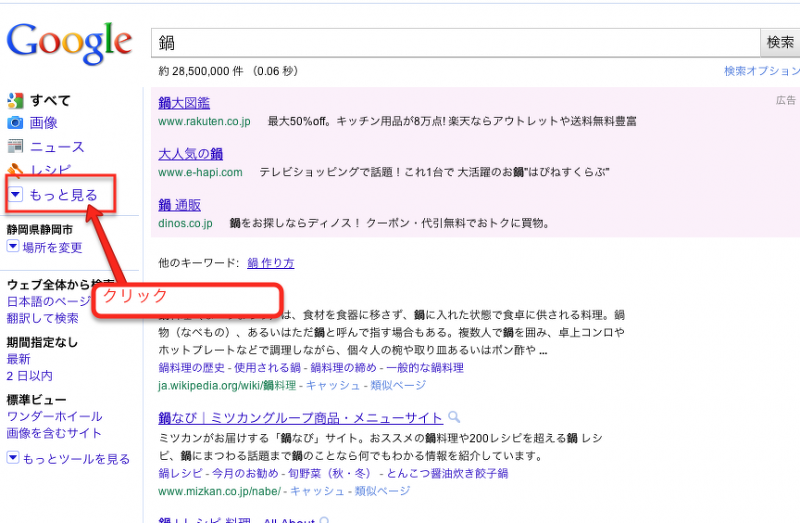Select 翻訳して検索 option
The width and height of the screenshot is (800, 523).
(x=42, y=318)
